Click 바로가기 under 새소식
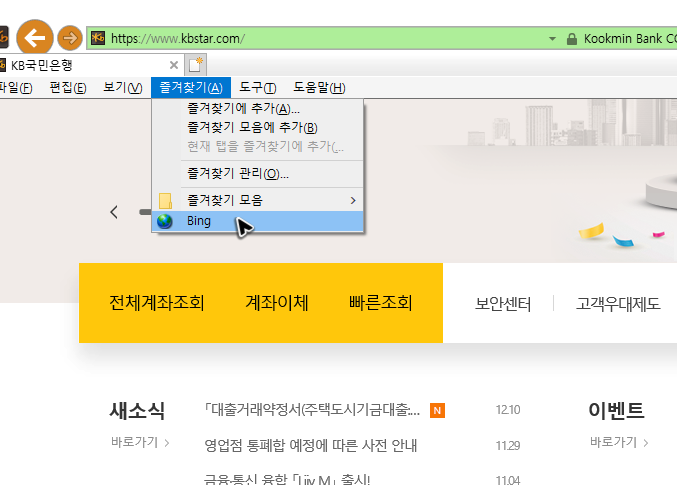This screenshot has height=485, width=677. [x=140, y=442]
